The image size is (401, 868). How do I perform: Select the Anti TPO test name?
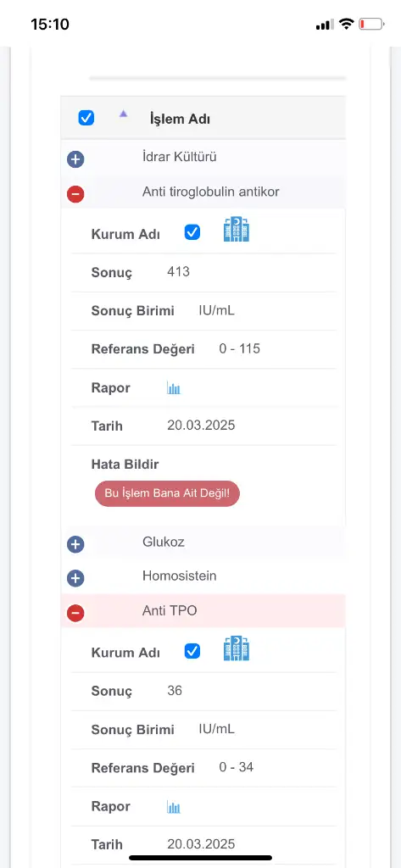pyautogui.click(x=170, y=610)
